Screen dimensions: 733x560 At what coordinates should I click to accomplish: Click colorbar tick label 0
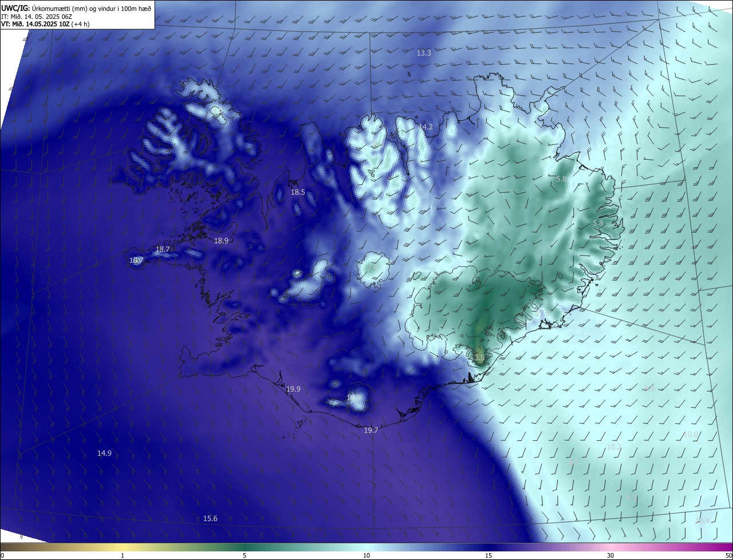click(2, 555)
